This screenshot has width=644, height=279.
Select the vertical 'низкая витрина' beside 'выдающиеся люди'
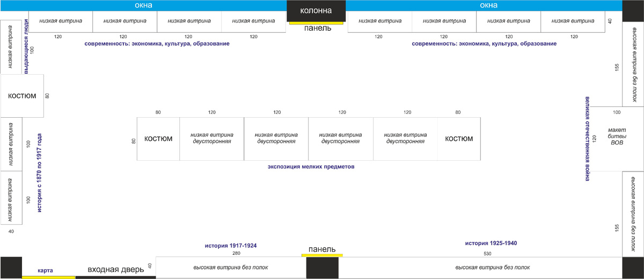[11, 47]
